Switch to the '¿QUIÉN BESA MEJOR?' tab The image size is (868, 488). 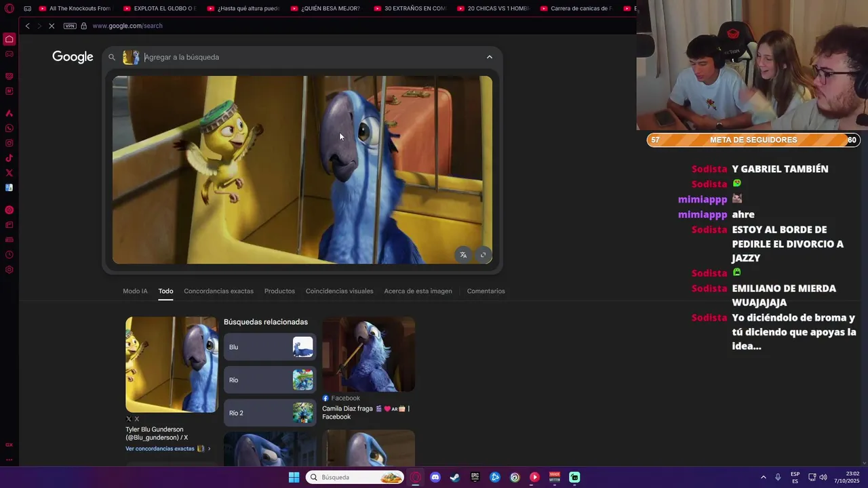tap(326, 9)
